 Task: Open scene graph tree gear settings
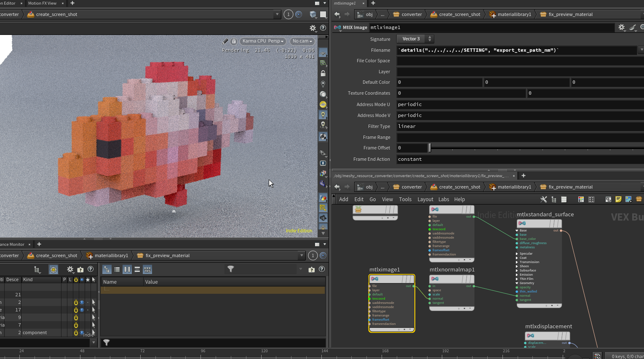pyautogui.click(x=70, y=269)
